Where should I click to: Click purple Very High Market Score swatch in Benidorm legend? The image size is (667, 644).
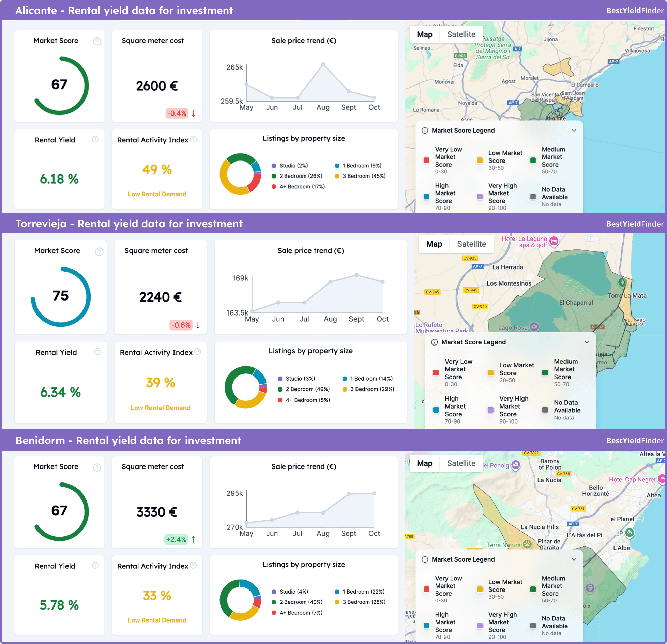coord(480,626)
